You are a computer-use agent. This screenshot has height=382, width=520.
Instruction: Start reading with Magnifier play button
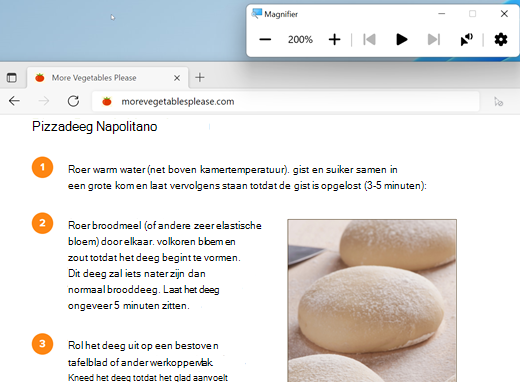[402, 39]
